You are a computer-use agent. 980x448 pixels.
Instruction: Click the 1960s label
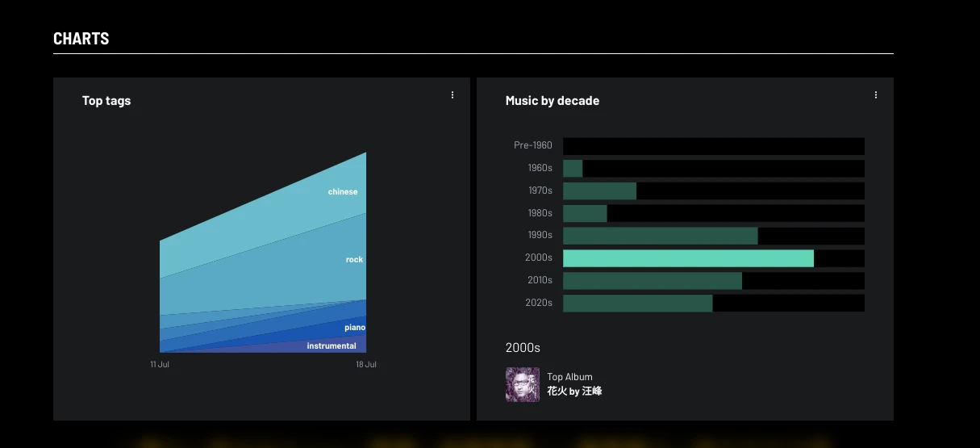coord(540,168)
